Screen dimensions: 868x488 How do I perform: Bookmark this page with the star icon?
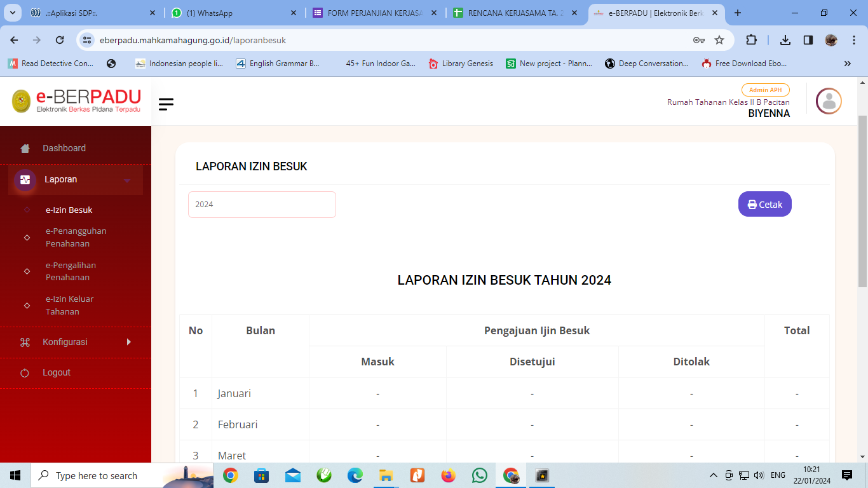pos(719,40)
